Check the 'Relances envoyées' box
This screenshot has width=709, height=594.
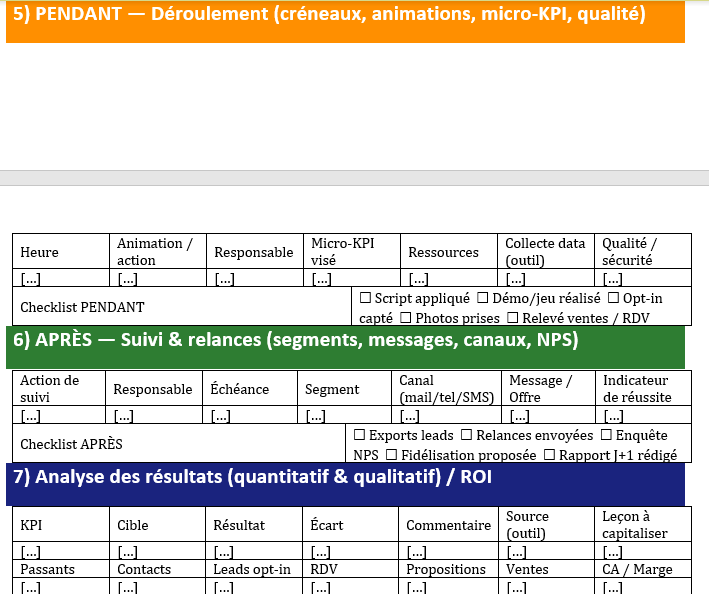pos(467,435)
